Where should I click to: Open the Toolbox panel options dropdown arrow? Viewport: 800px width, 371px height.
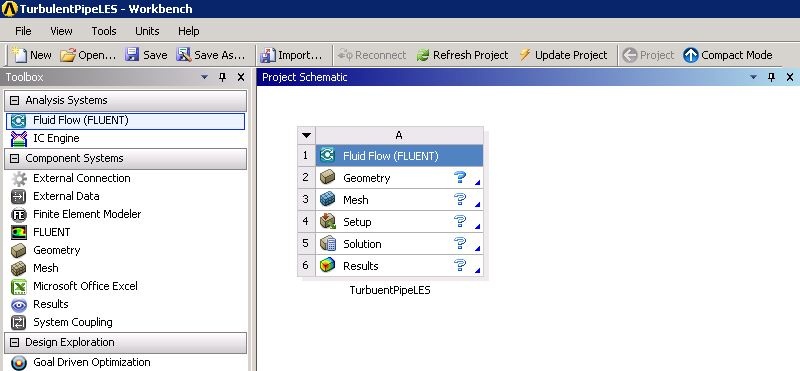coord(205,77)
